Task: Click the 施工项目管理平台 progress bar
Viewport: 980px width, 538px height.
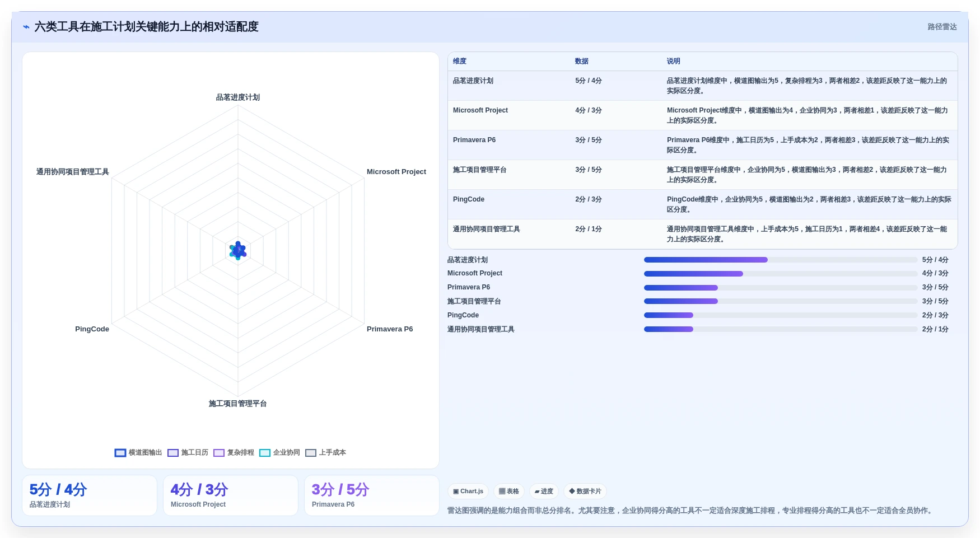Action: pos(781,301)
